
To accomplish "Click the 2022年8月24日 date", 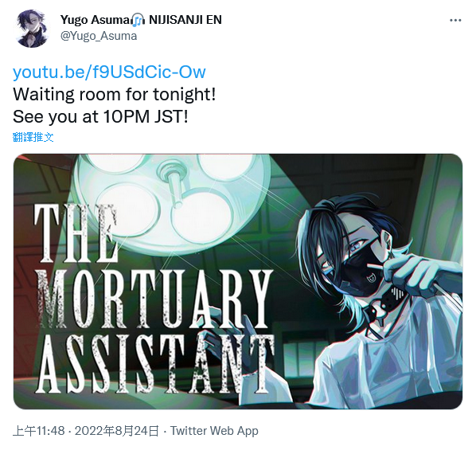I will (117, 431).
